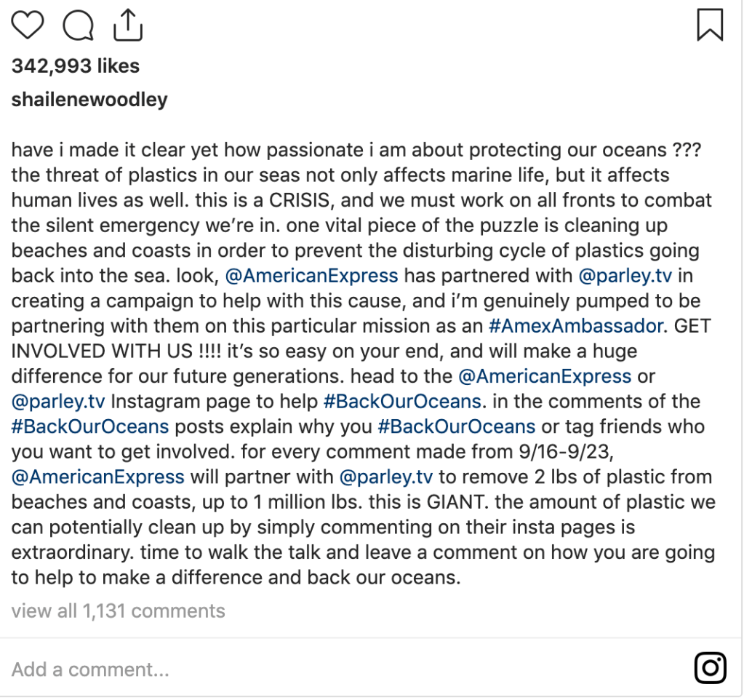Open the first #BackOurOceans hashtag
The image size is (744, 700).
[x=402, y=402]
